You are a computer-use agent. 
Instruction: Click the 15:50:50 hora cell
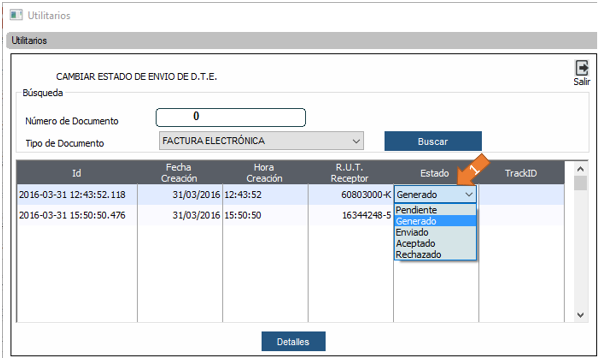(x=265, y=215)
